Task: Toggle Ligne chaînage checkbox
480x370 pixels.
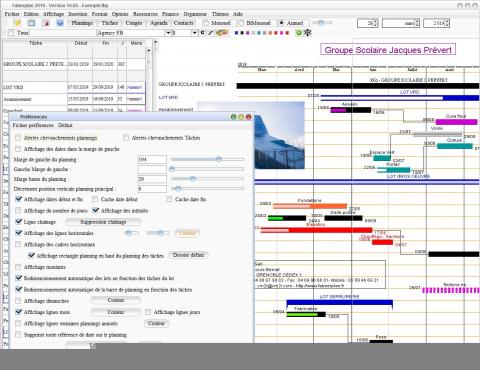Action: coord(19,221)
